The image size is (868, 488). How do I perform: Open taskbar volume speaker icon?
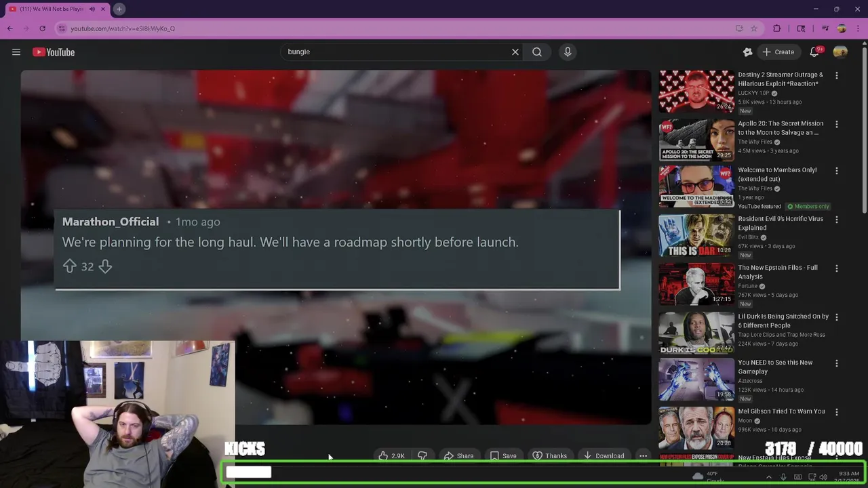pos(823,477)
